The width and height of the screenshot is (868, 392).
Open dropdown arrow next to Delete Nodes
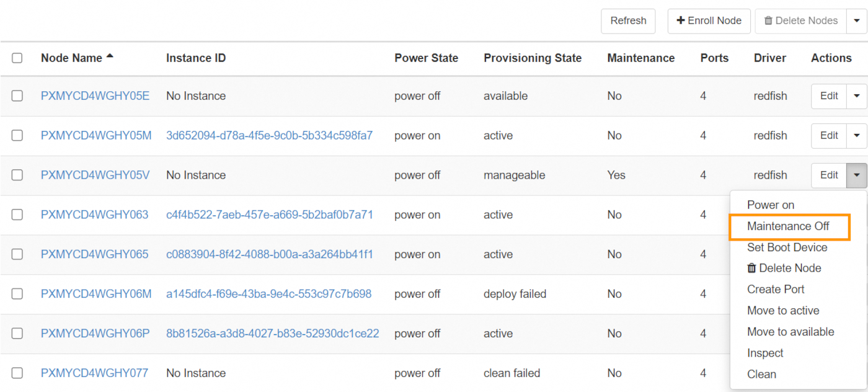(x=857, y=21)
